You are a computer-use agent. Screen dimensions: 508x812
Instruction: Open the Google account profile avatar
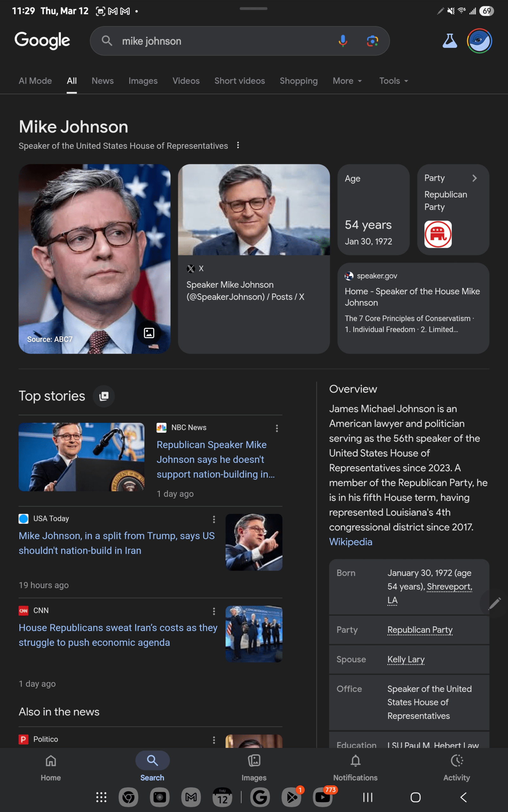[x=479, y=41]
